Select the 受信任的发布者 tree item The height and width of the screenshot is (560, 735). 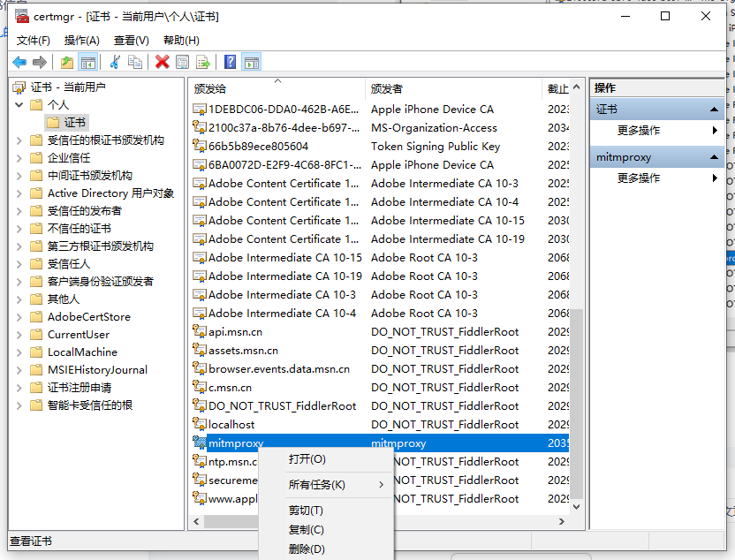click(x=85, y=211)
